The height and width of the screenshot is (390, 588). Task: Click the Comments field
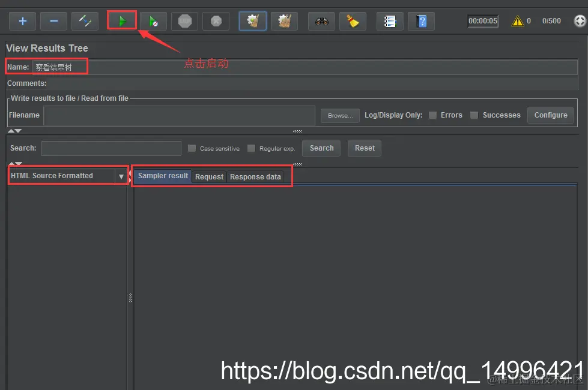pyautogui.click(x=313, y=83)
